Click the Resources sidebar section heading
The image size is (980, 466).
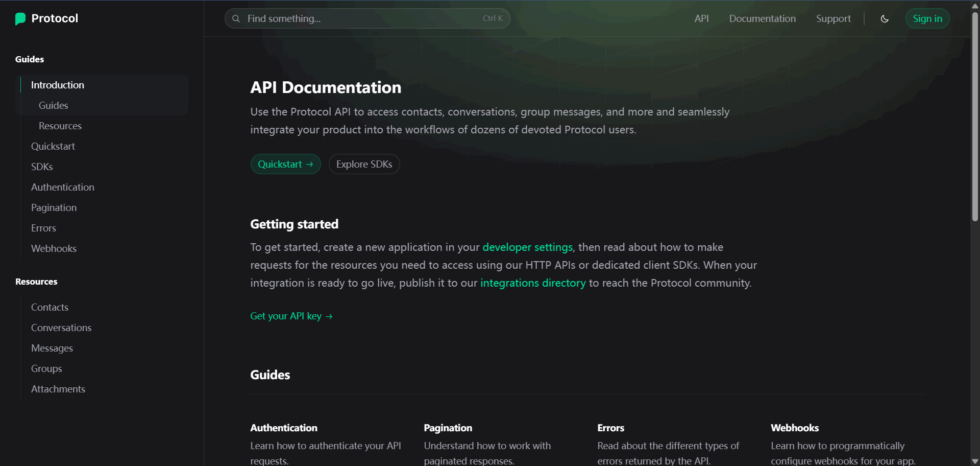point(36,282)
